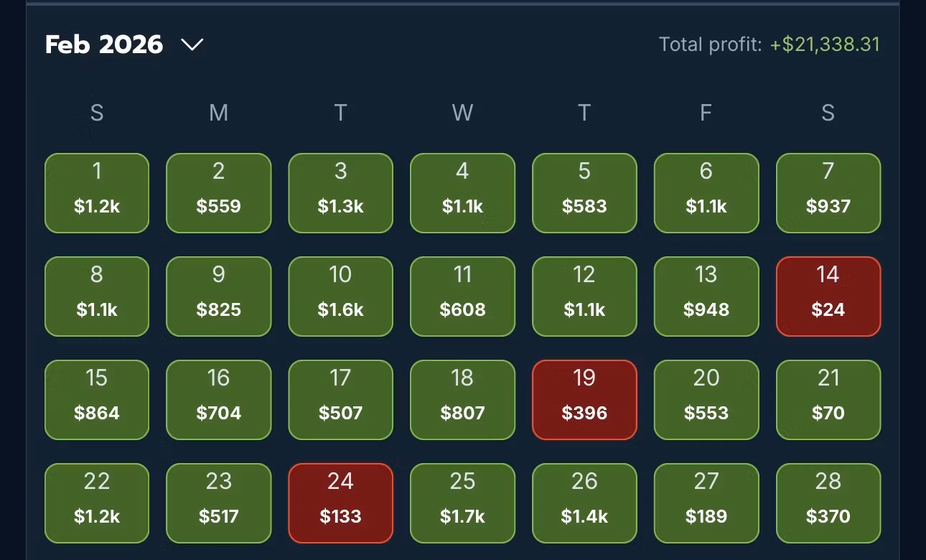Screen dimensions: 926x560
Task: Click the red day 19 cell with $396
Action: [584, 400]
